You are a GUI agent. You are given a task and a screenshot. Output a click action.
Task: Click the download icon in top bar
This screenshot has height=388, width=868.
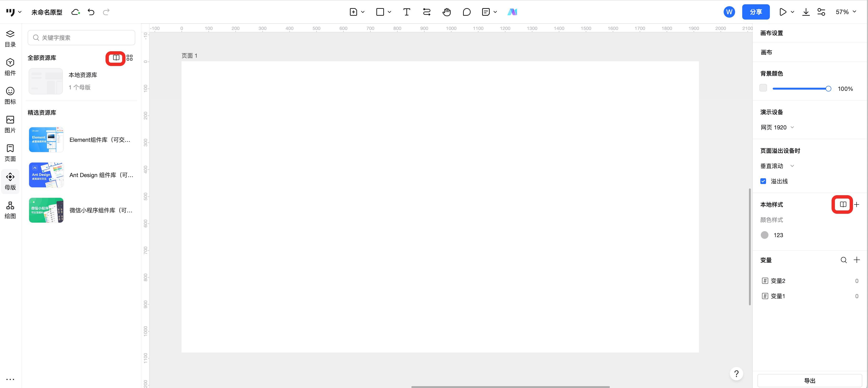pyautogui.click(x=806, y=12)
